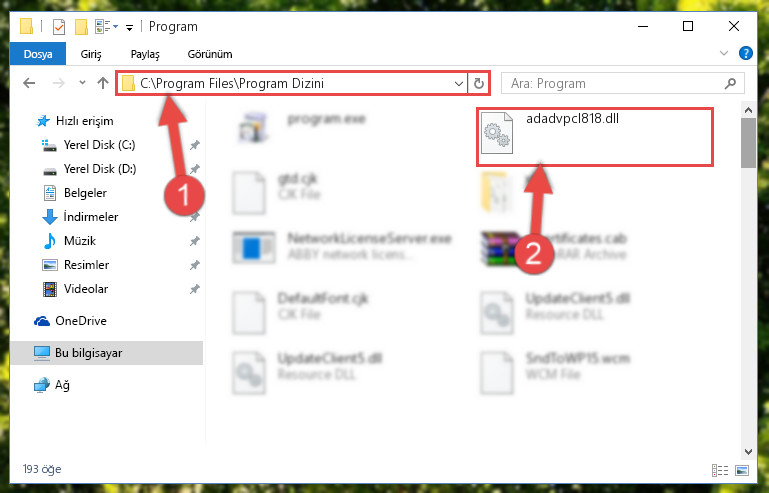Viewport: 769px width, 493px height.
Task: Go up one folder level
Action: tap(103, 83)
